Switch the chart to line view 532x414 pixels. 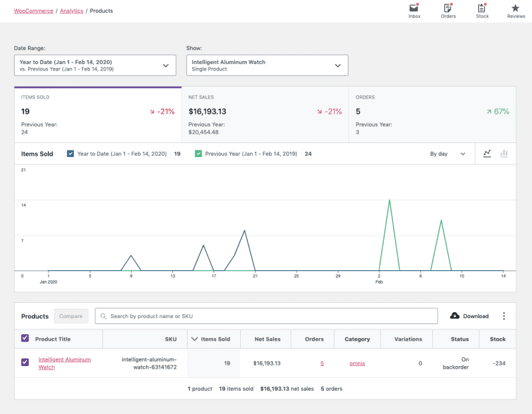point(487,153)
